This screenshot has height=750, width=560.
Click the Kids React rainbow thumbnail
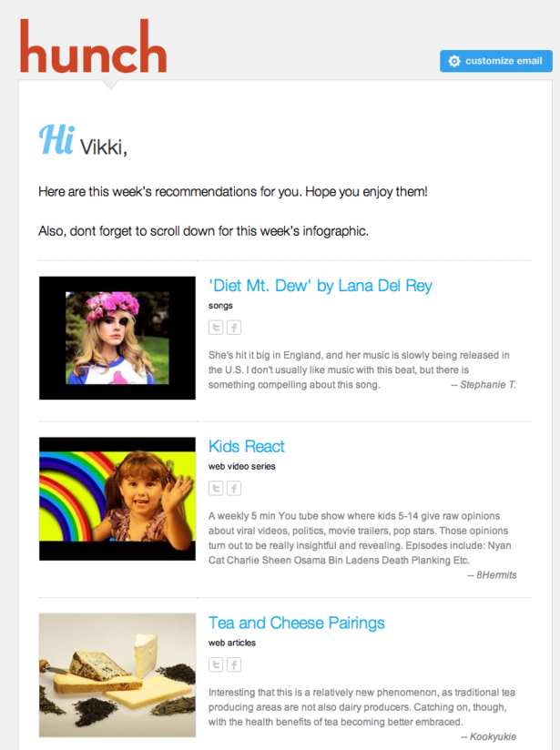(x=117, y=499)
